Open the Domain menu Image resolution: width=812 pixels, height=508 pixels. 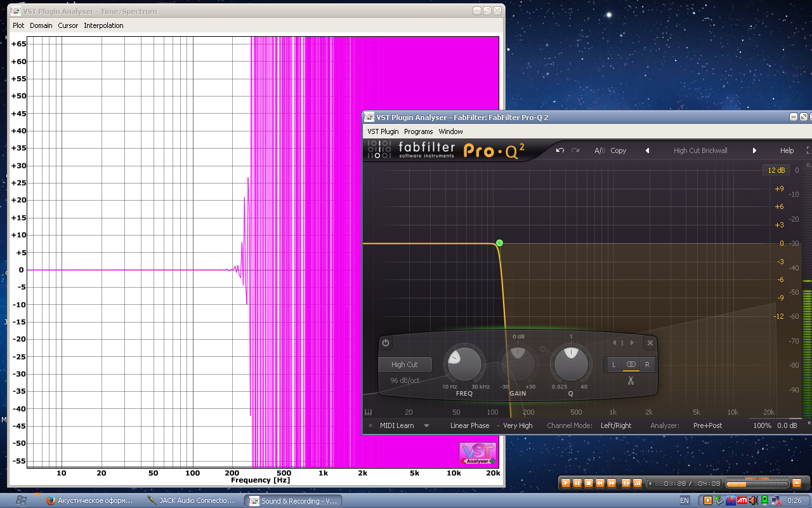tap(41, 25)
